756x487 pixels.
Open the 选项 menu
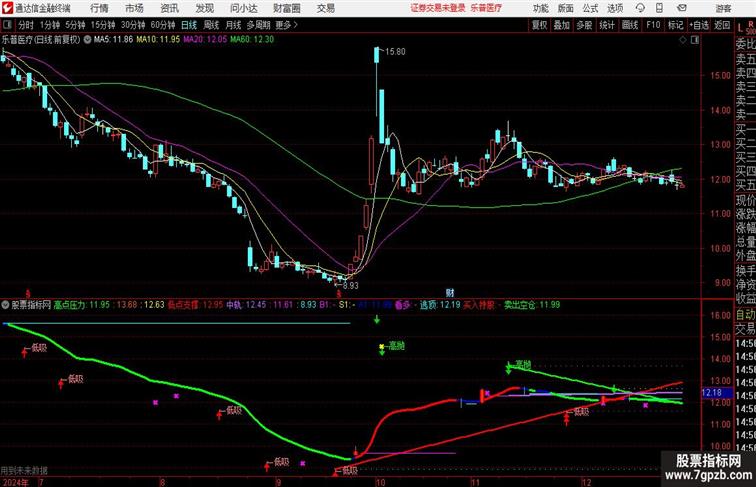tap(615, 8)
